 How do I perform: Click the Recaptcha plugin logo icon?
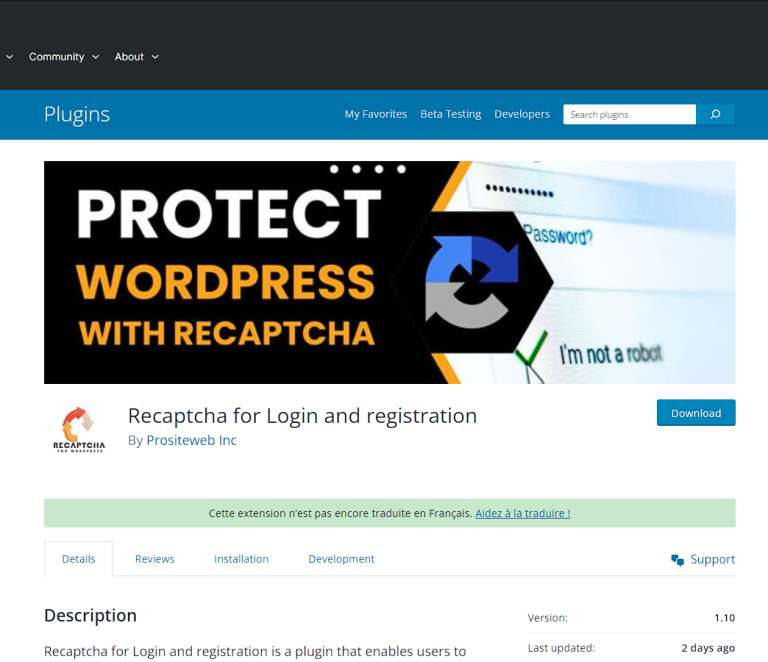79,430
